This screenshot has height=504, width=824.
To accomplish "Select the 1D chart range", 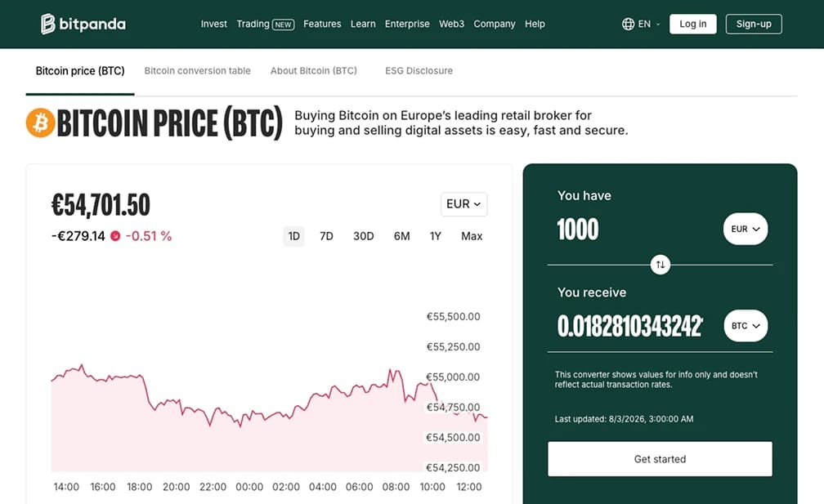I will pyautogui.click(x=293, y=236).
